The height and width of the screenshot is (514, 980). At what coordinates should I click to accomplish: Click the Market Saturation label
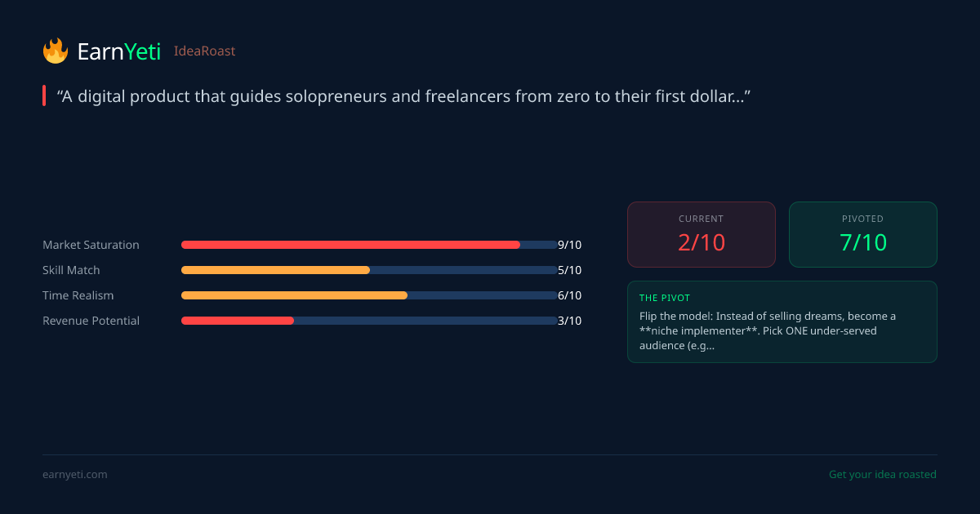point(91,245)
